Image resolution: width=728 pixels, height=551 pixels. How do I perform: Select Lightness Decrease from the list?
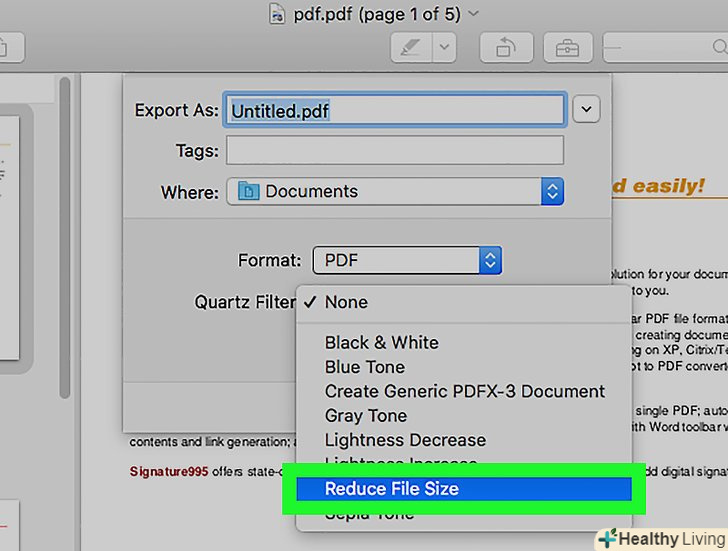pos(405,440)
